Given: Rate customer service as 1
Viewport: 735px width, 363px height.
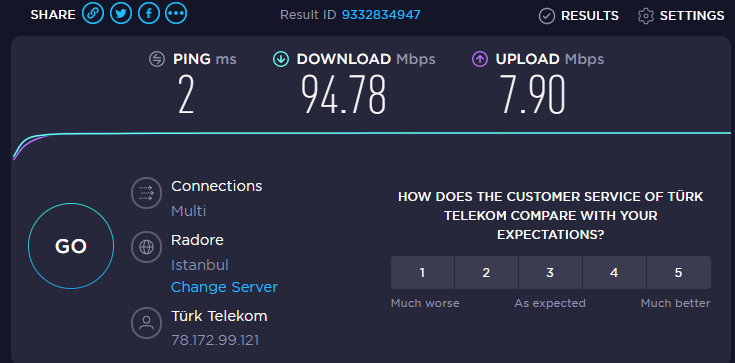Looking at the screenshot, I should tap(422, 272).
